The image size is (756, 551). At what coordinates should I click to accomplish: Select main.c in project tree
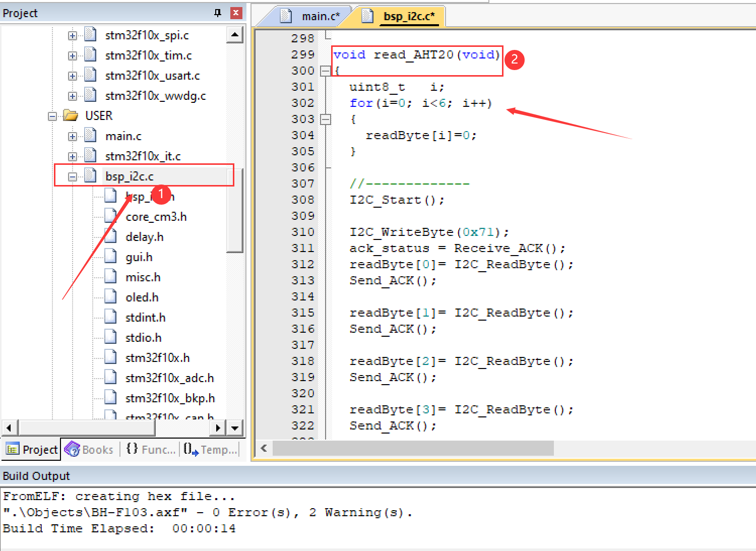point(123,136)
